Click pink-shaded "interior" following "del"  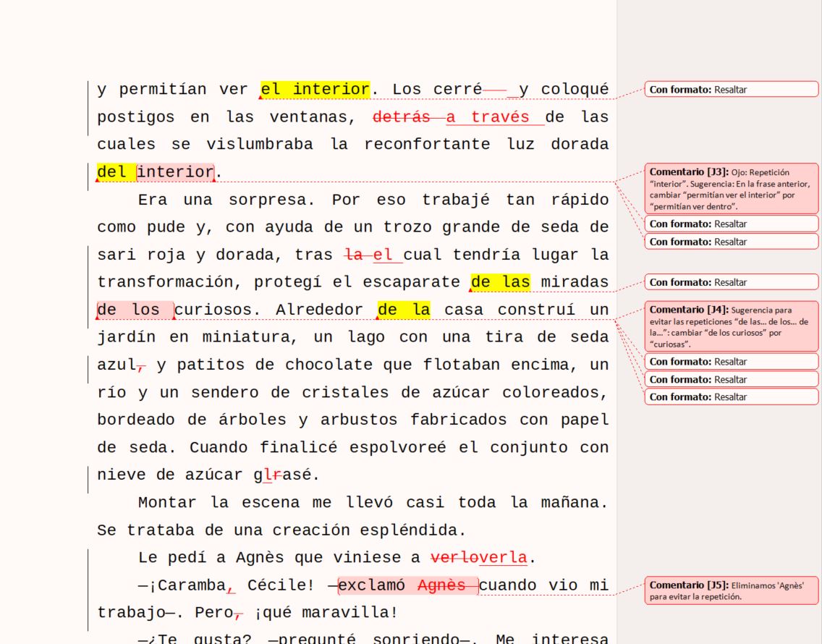click(175, 172)
